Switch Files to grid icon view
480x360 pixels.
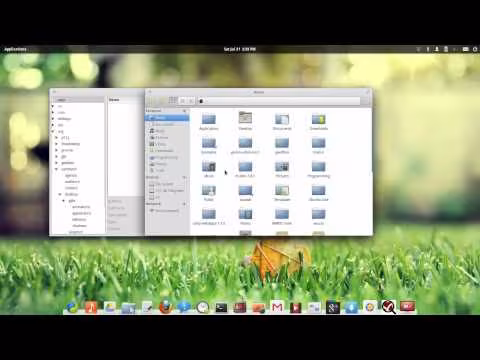pos(173,100)
